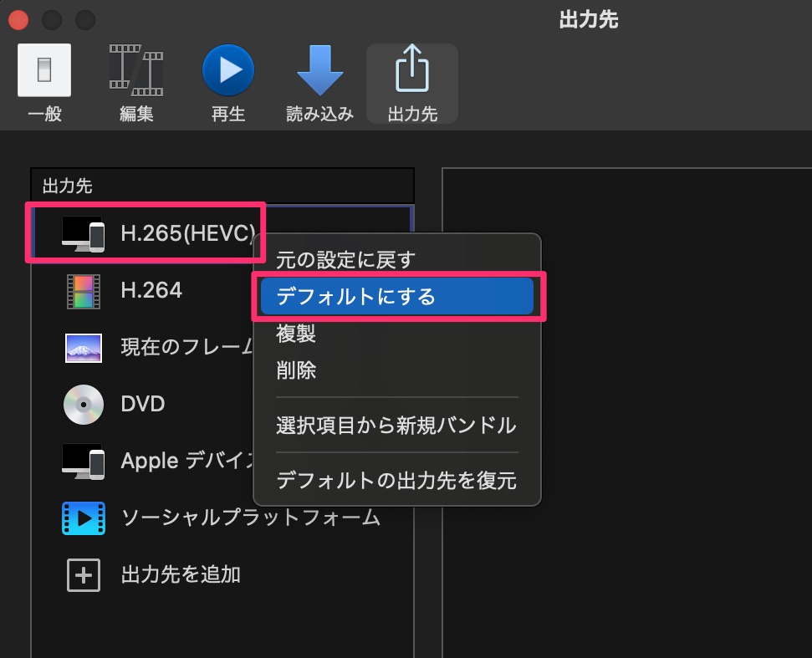This screenshot has width=812, height=658.
Task: Click the 現在のフレーム mountain picture icon
Action: (x=84, y=348)
